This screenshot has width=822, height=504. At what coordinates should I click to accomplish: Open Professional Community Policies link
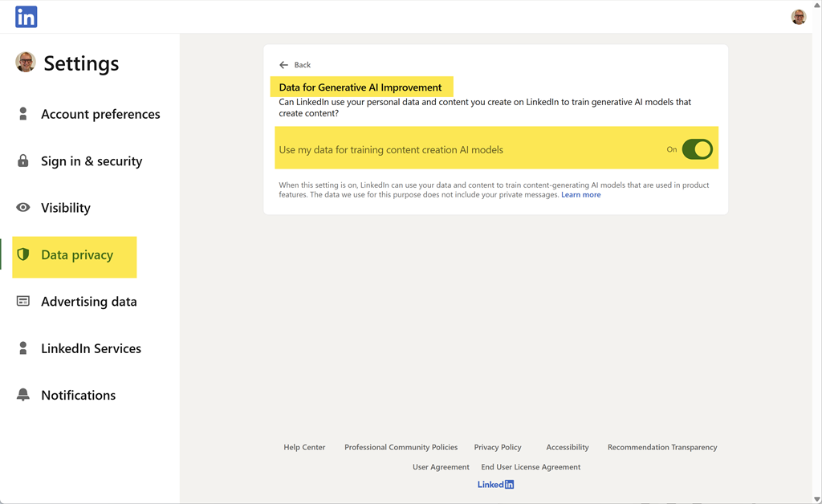coord(401,447)
